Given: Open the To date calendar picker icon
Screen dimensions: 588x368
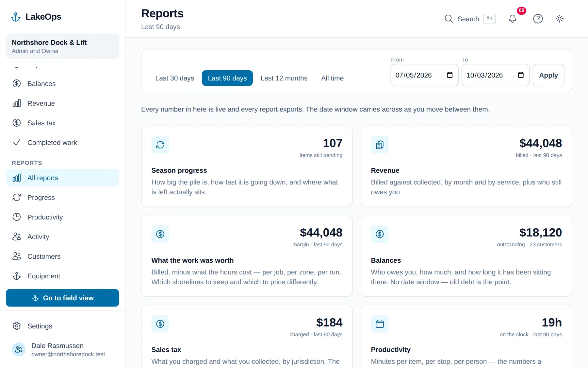Looking at the screenshot, I should point(521,75).
